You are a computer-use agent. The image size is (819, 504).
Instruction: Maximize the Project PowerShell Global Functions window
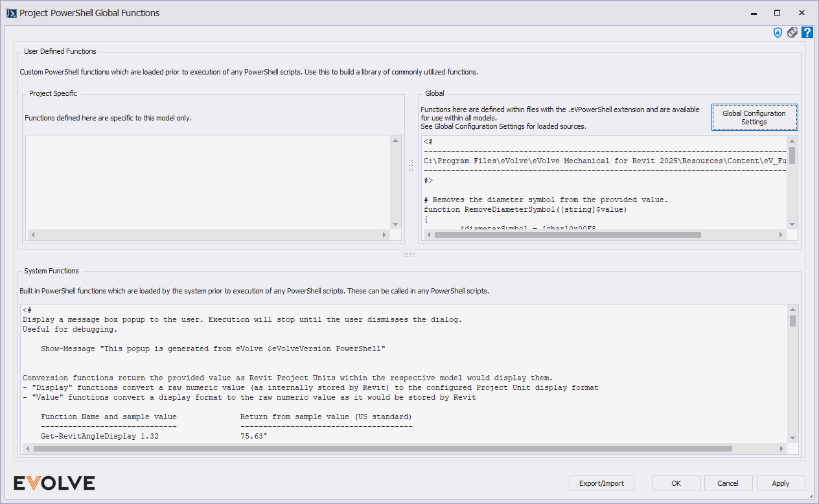(x=777, y=13)
